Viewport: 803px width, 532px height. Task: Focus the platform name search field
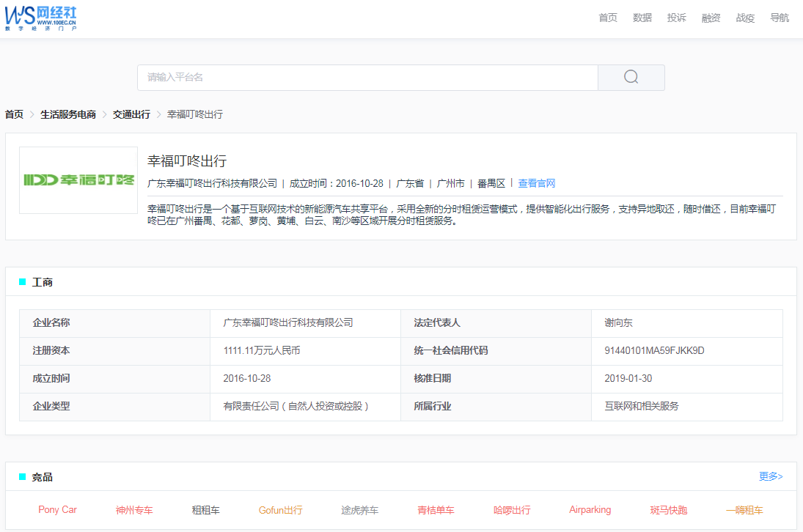pos(367,77)
